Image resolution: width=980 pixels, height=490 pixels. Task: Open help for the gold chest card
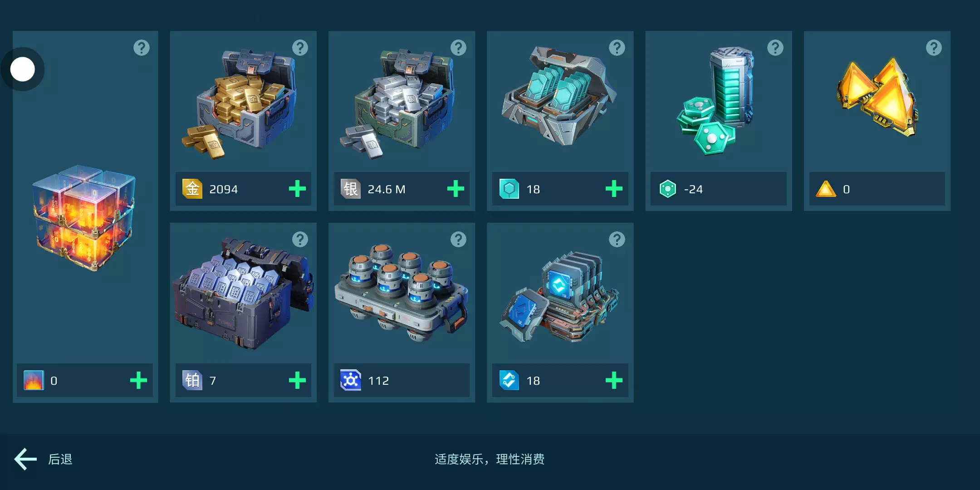[300, 48]
